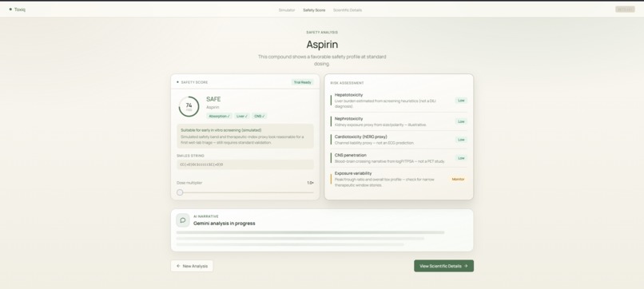Click the New Analysis button
The width and height of the screenshot is (644, 289).
(x=192, y=266)
